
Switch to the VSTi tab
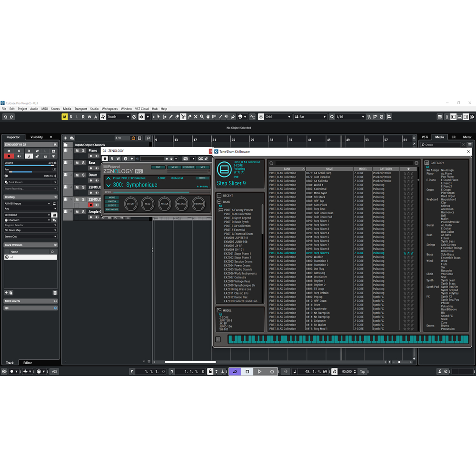point(425,137)
